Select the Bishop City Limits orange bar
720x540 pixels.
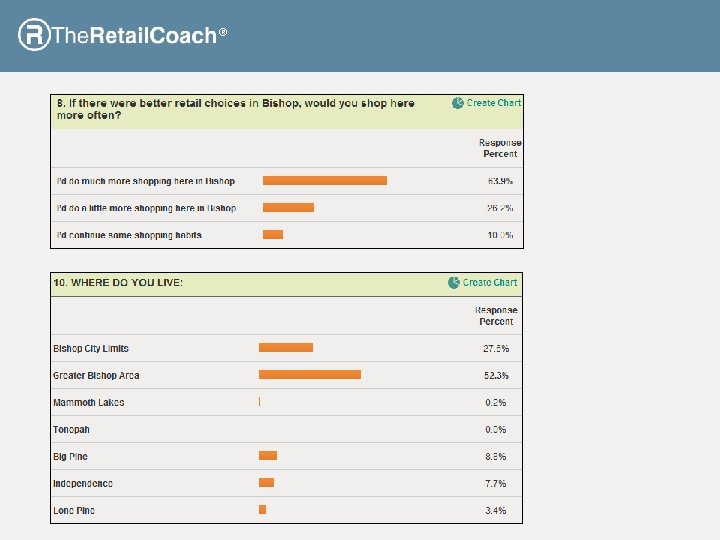tap(286, 348)
